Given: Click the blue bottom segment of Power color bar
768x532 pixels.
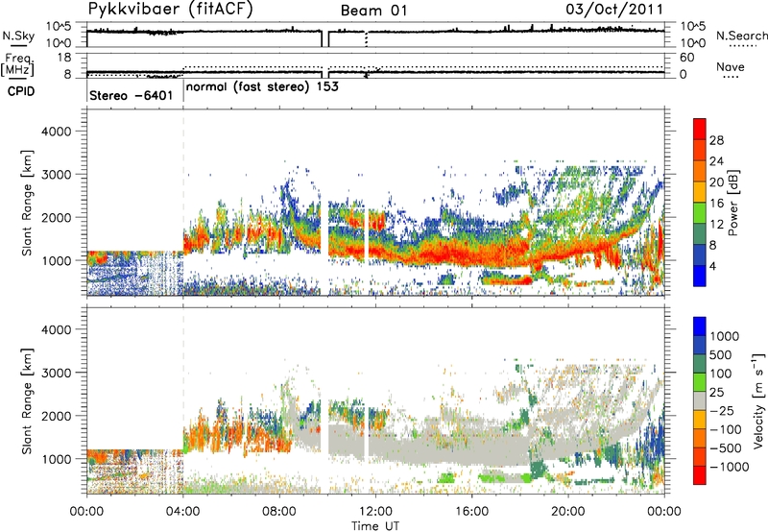Looking at the screenshot, I should coord(700,276).
